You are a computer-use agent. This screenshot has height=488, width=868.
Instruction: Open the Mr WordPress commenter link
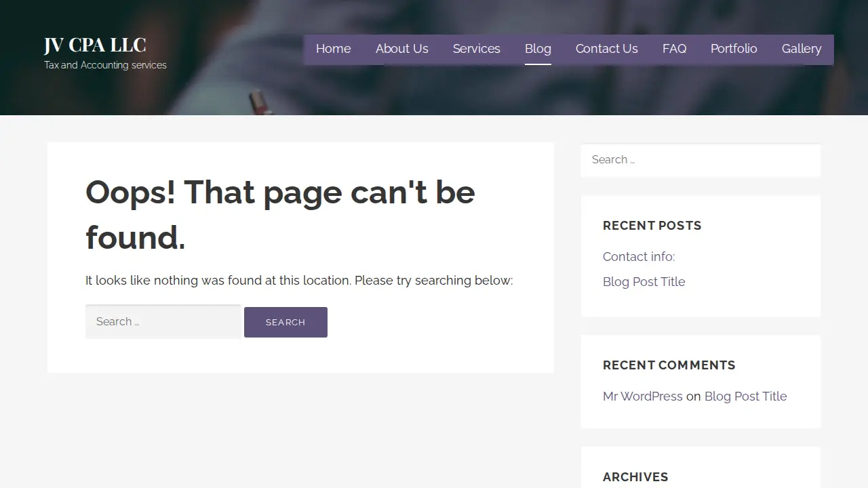[642, 396]
